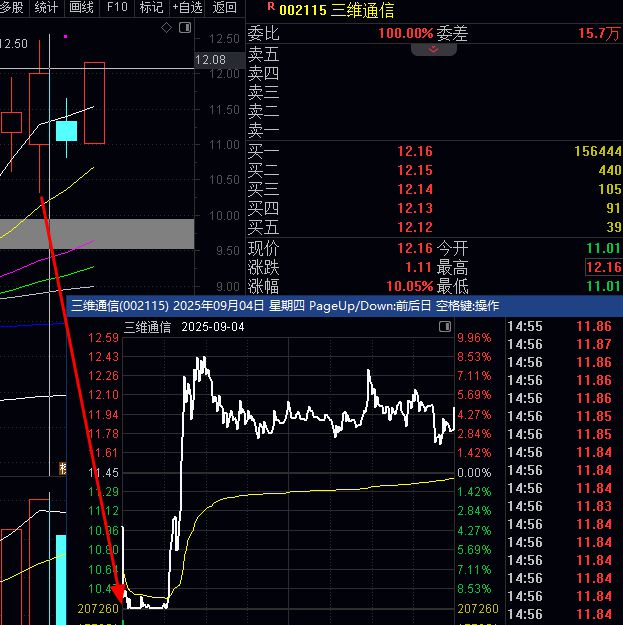This screenshot has height=625, width=623.
Task: Click the 12.08 price label on the axis
Action: (x=210, y=60)
